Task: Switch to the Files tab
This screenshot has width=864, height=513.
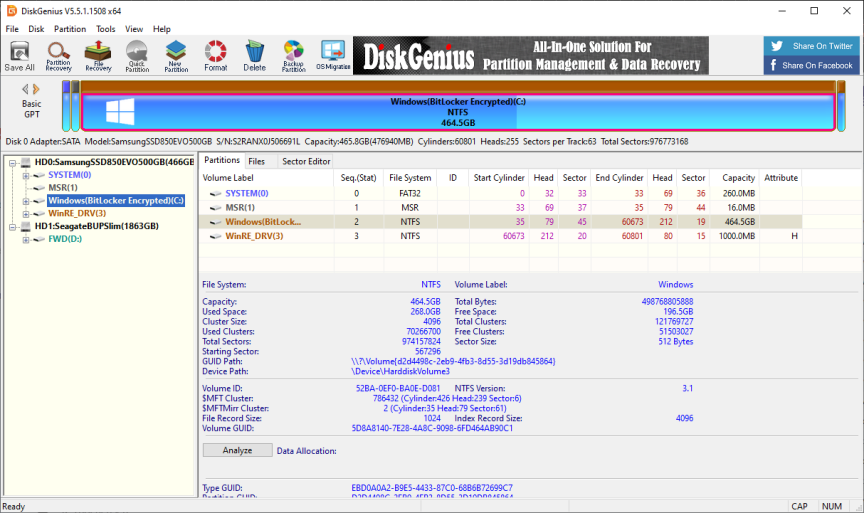Action: 256,161
